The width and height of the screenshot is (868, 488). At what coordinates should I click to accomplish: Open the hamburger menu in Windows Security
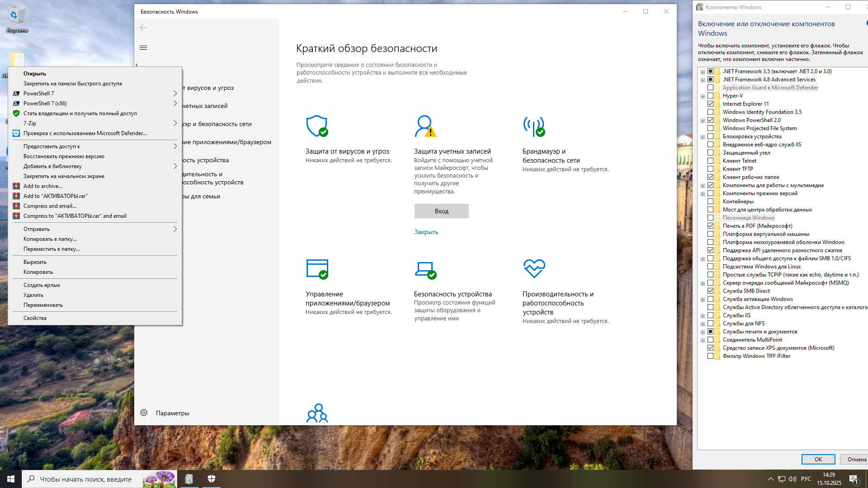[x=143, y=48]
